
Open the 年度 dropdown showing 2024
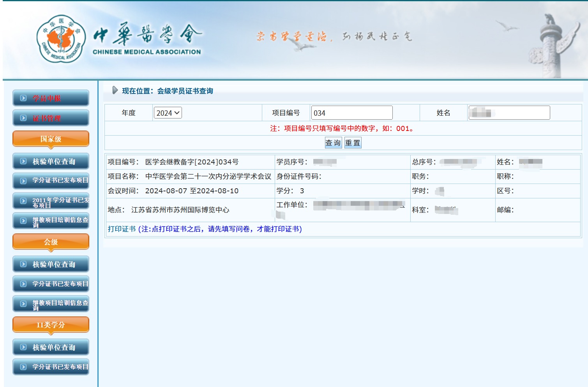pyautogui.click(x=168, y=113)
